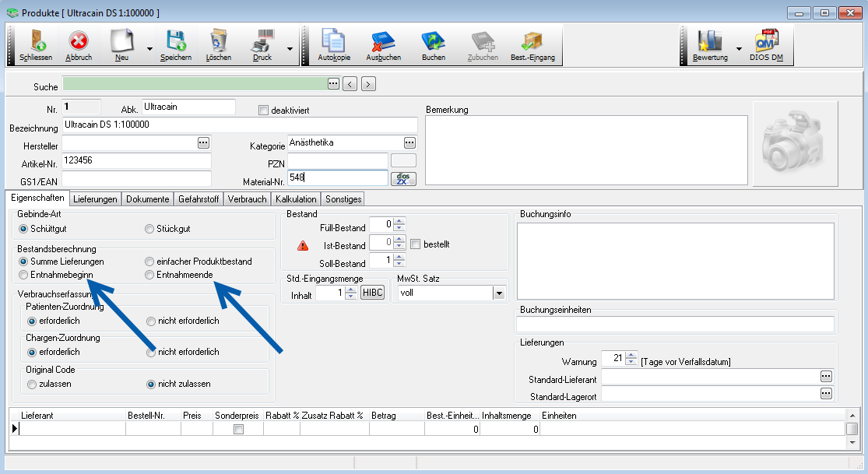Open Standard-Lagerort lookup ellipsis button

click(826, 394)
